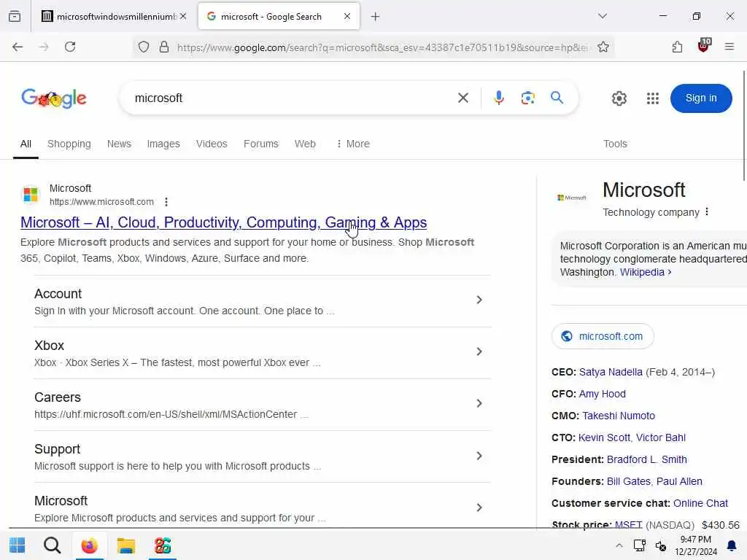Viewport: 747px width, 560px height.
Task: Open the Xbox sitelink title
Action: (49, 345)
